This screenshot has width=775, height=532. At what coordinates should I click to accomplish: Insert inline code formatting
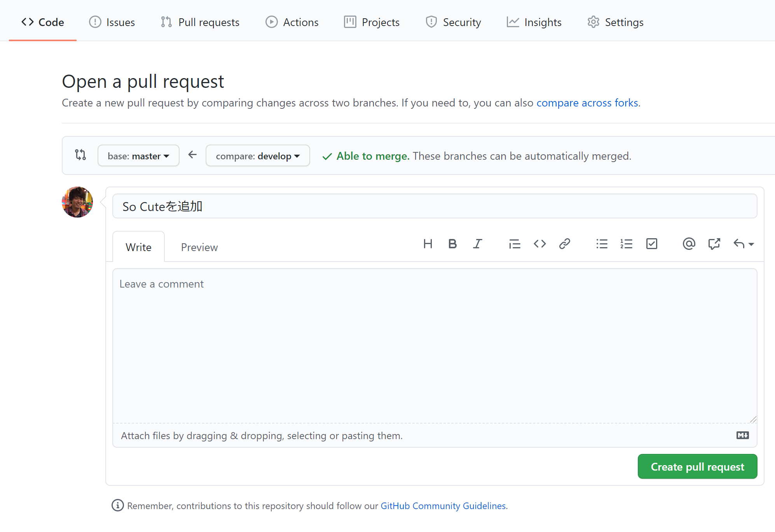click(x=540, y=244)
